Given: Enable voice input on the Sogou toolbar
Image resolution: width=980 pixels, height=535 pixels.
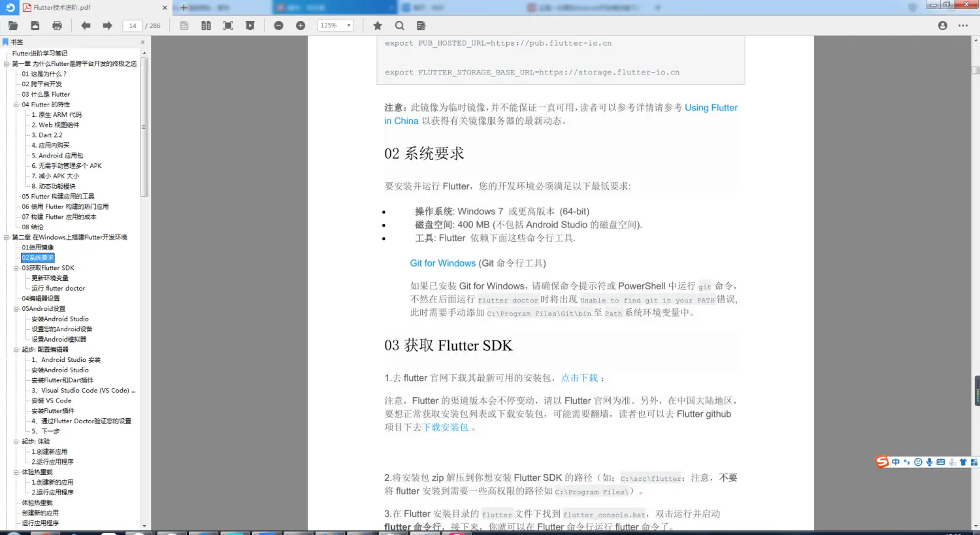Looking at the screenshot, I should (929, 462).
